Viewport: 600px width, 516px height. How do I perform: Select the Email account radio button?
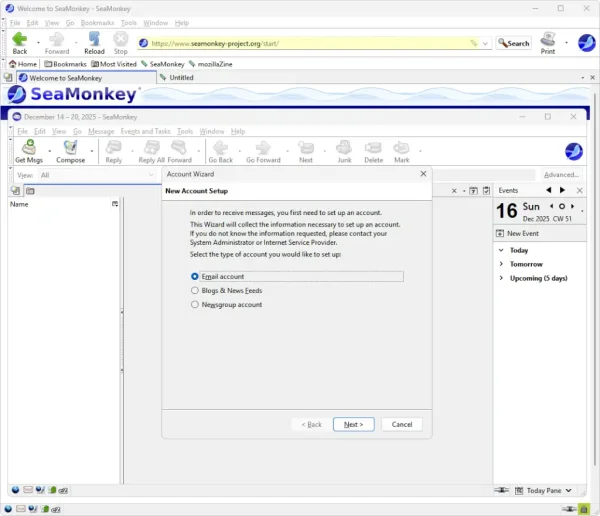pyautogui.click(x=194, y=276)
